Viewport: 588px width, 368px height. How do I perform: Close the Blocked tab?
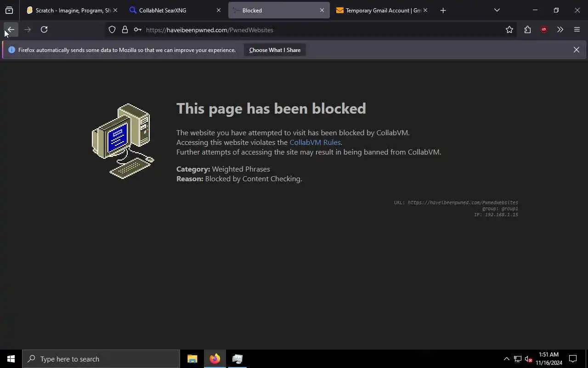pos(322,10)
